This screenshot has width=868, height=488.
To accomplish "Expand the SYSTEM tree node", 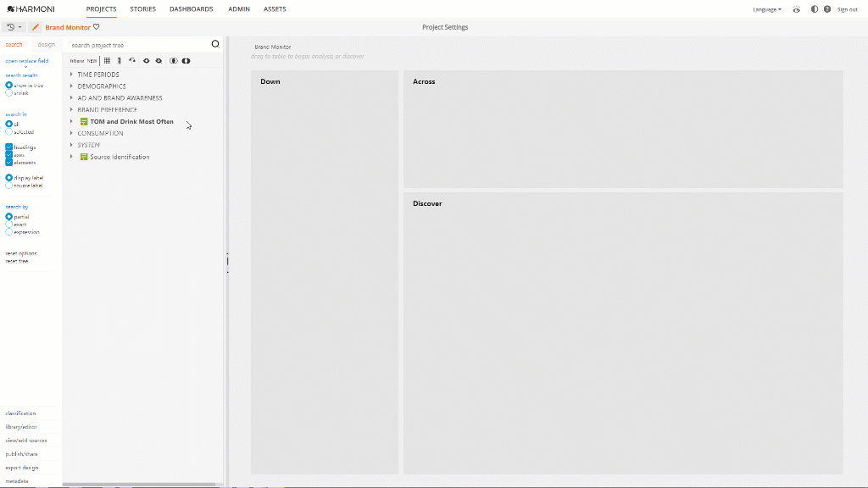I will click(71, 145).
